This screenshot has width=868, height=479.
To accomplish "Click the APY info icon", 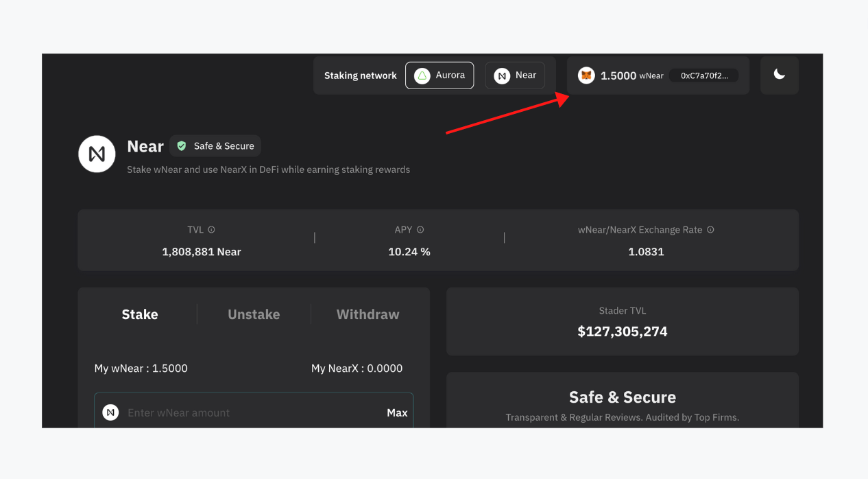I will click(x=420, y=230).
